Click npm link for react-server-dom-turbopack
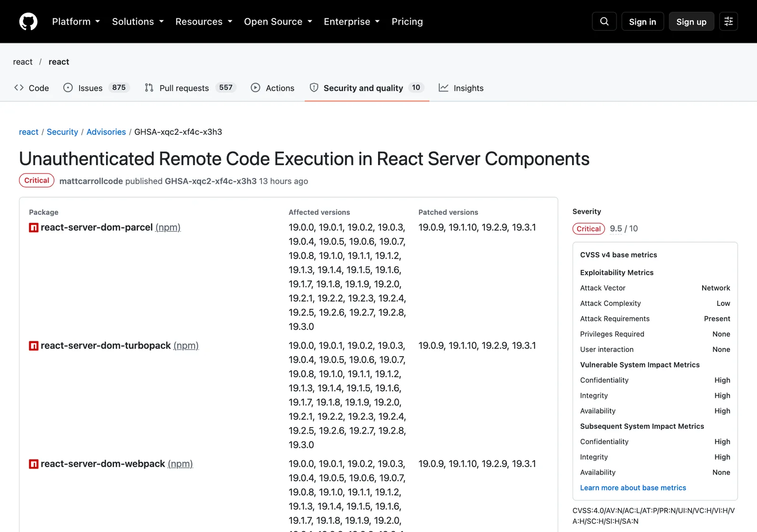Image resolution: width=757 pixels, height=532 pixels. [186, 346]
